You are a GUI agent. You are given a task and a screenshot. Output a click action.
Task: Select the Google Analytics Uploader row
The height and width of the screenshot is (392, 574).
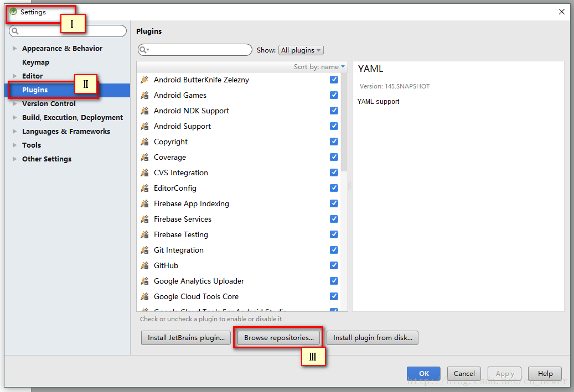click(239, 281)
